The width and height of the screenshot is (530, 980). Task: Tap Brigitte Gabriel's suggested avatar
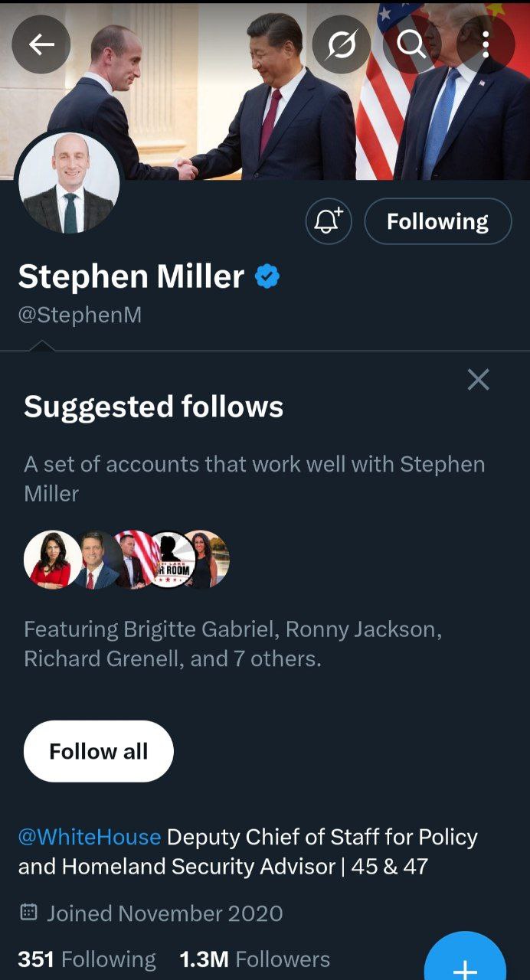point(51,560)
